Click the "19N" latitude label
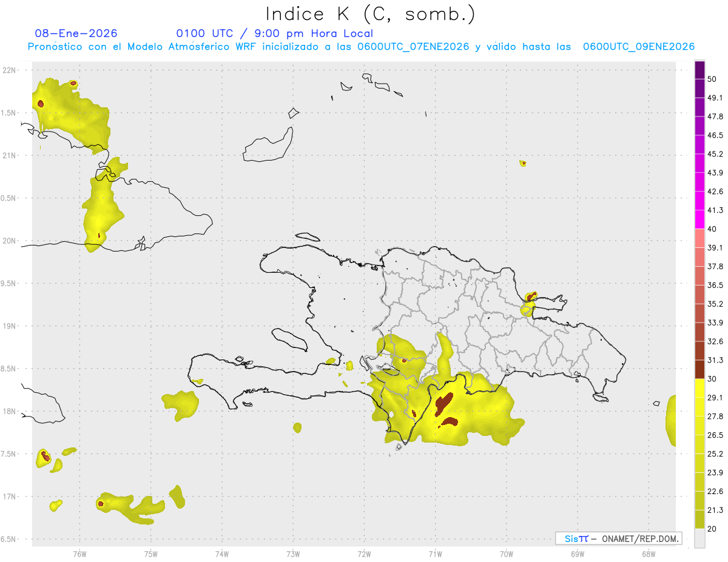The image size is (728, 562). pos(9,326)
